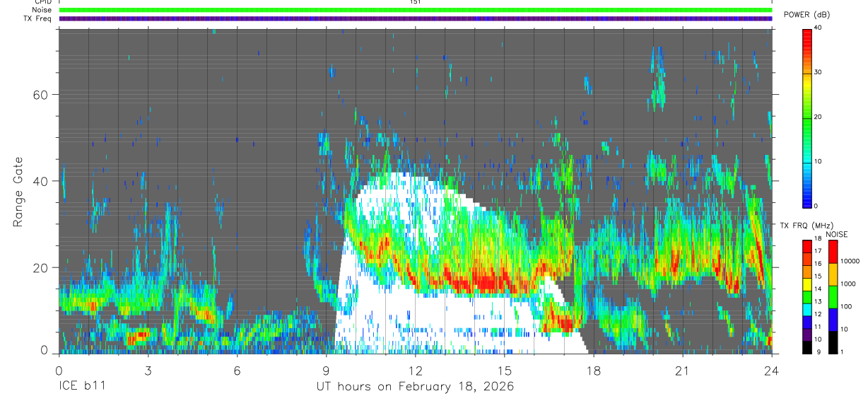Click the 'Range Gate' y-axis title

(x=18, y=191)
